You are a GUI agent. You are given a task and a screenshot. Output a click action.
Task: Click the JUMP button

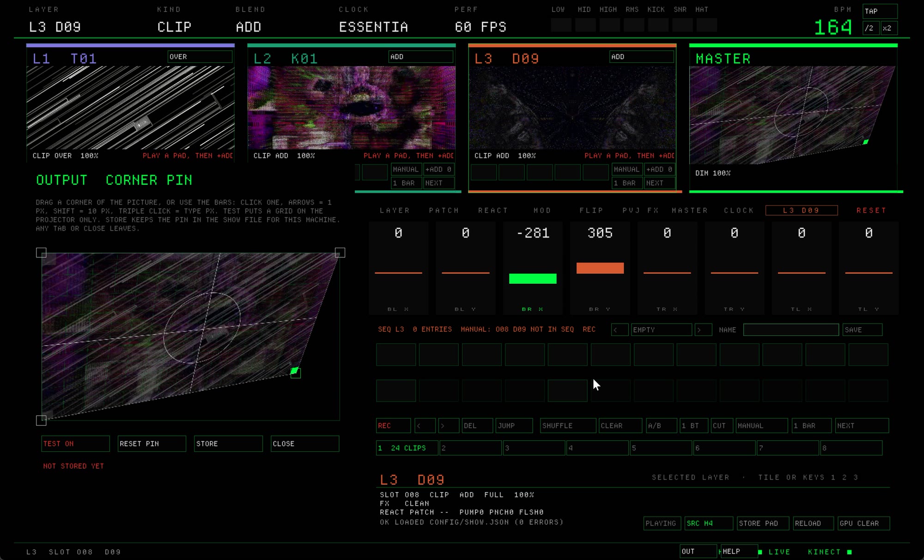tap(514, 426)
